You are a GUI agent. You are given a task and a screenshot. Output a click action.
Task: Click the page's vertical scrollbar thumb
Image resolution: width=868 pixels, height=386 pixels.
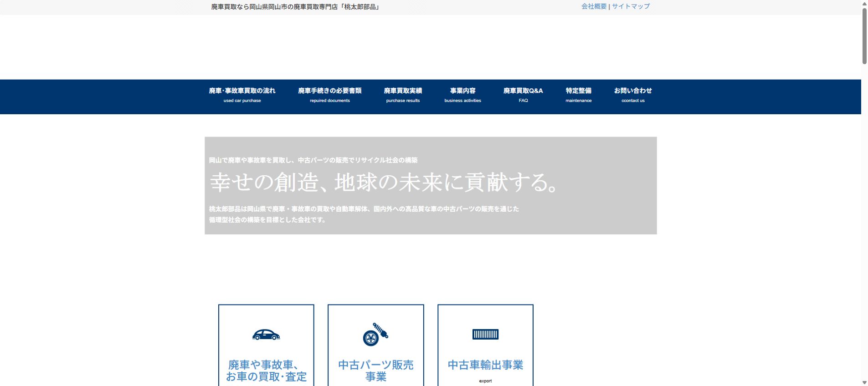(864, 36)
